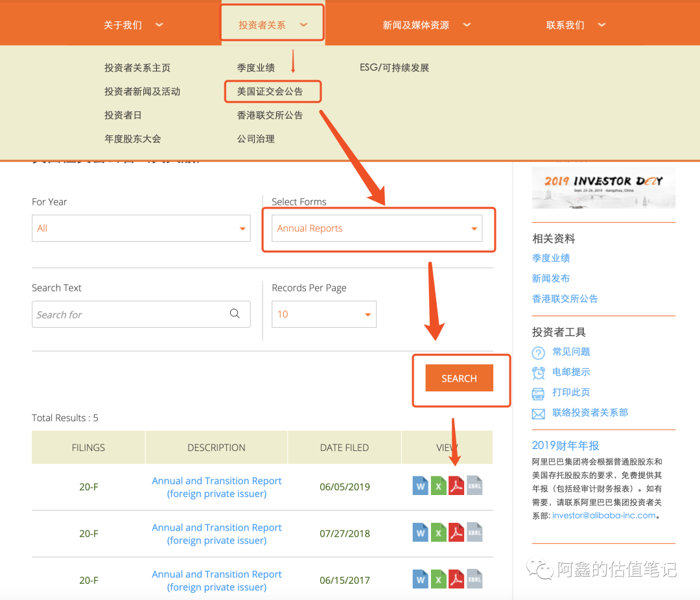700x600 pixels.
Task: Expand the For Year dropdown
Action: [141, 228]
